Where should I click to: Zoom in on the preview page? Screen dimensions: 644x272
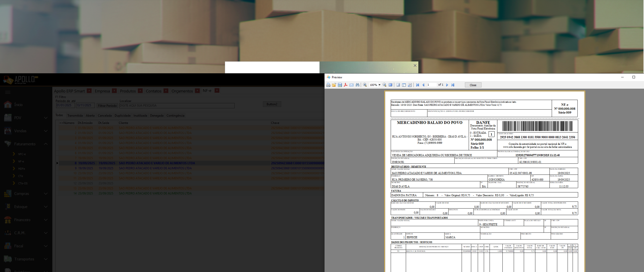365,85
